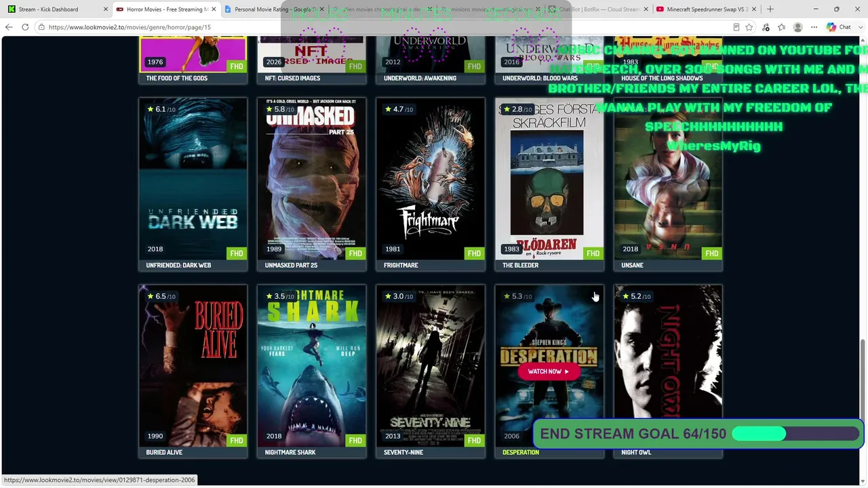Viewport: 868px width, 488px height.
Task: Open the immersive reader view icon
Action: pyautogui.click(x=736, y=27)
